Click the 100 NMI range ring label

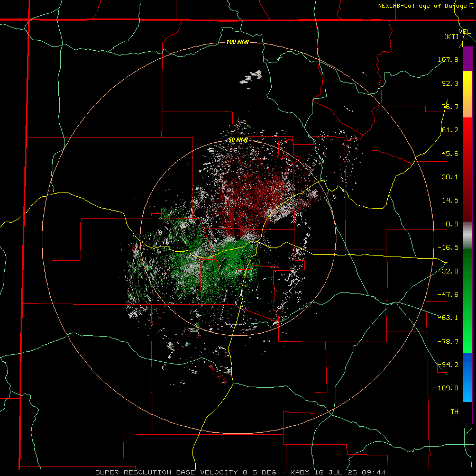pyautogui.click(x=237, y=42)
